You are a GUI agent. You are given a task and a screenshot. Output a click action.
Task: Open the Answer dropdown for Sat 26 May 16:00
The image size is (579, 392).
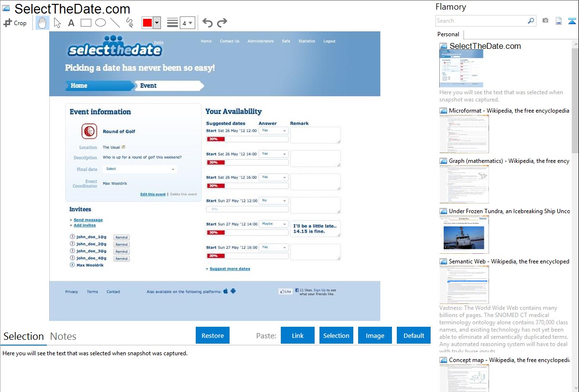[x=274, y=177]
